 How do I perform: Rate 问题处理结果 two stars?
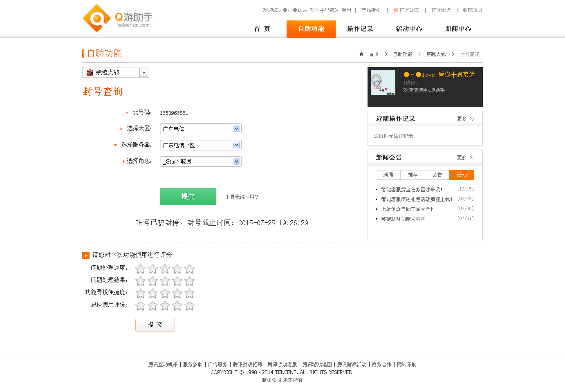point(152,281)
